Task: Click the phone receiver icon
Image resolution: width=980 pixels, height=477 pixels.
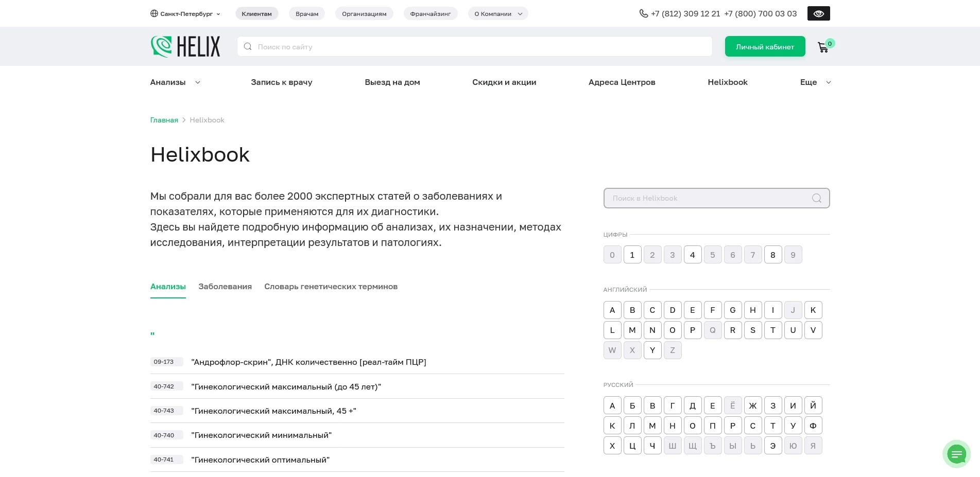Action: pos(643,13)
